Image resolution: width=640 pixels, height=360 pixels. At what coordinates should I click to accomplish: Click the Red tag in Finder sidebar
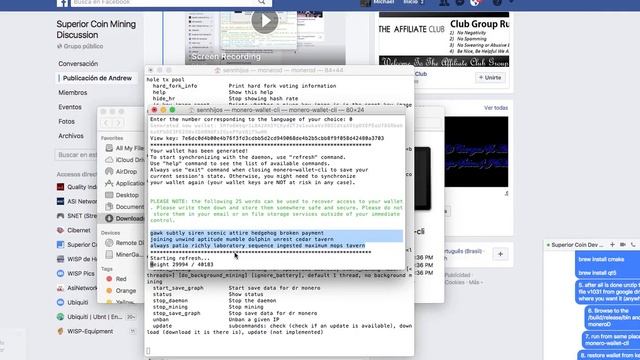[x=116, y=279]
